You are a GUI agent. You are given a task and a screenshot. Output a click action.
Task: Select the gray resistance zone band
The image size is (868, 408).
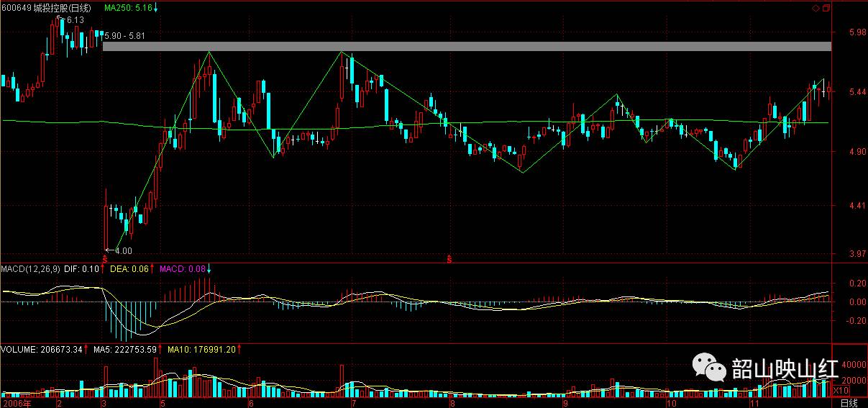[x=467, y=46]
